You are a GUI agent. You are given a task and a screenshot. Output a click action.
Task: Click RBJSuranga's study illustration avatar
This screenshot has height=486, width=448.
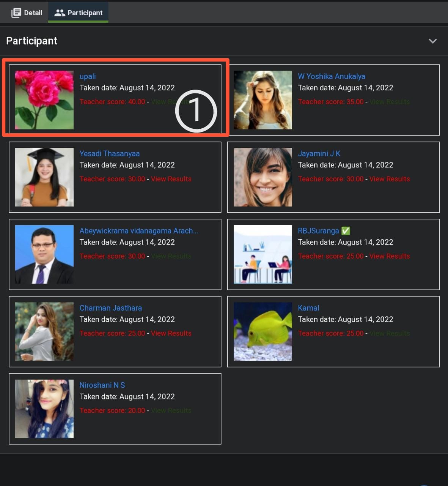click(263, 254)
